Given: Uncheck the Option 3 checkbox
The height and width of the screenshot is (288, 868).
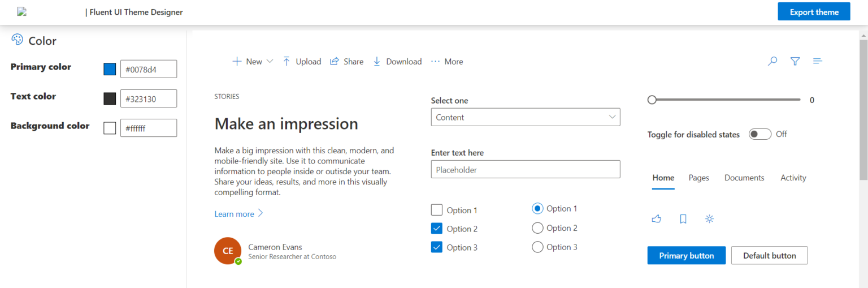Looking at the screenshot, I should (437, 247).
